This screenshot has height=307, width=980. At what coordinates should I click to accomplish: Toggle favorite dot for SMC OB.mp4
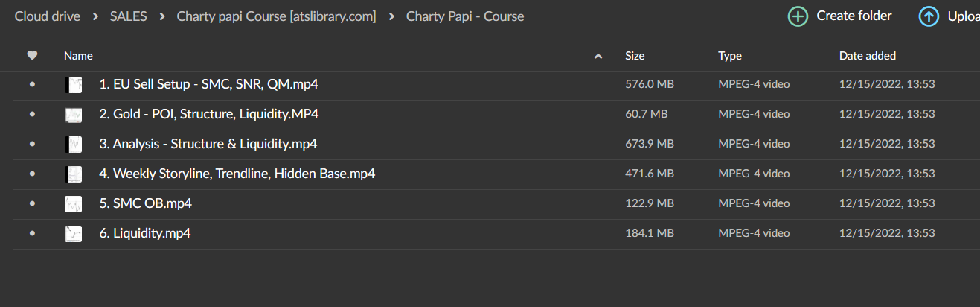32,204
